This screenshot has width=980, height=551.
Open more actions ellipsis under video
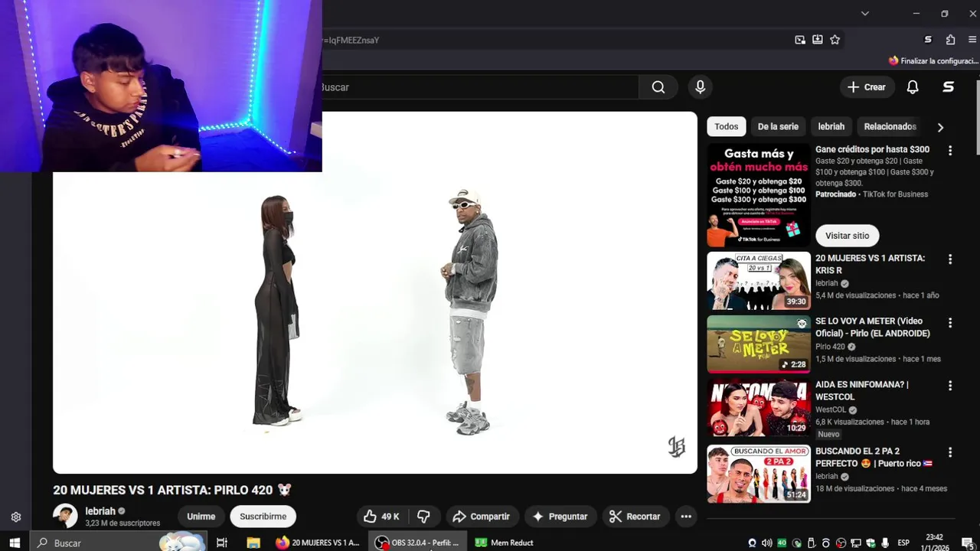(686, 517)
